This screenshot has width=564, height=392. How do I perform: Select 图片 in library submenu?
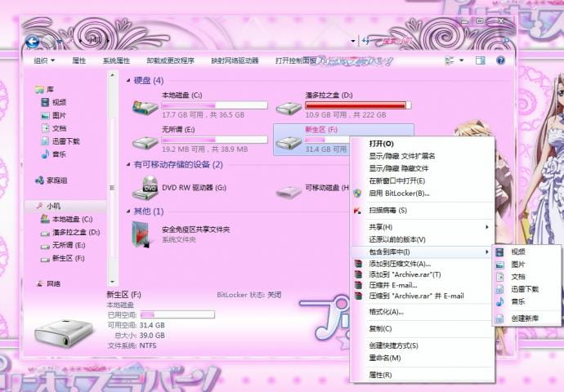click(x=526, y=265)
